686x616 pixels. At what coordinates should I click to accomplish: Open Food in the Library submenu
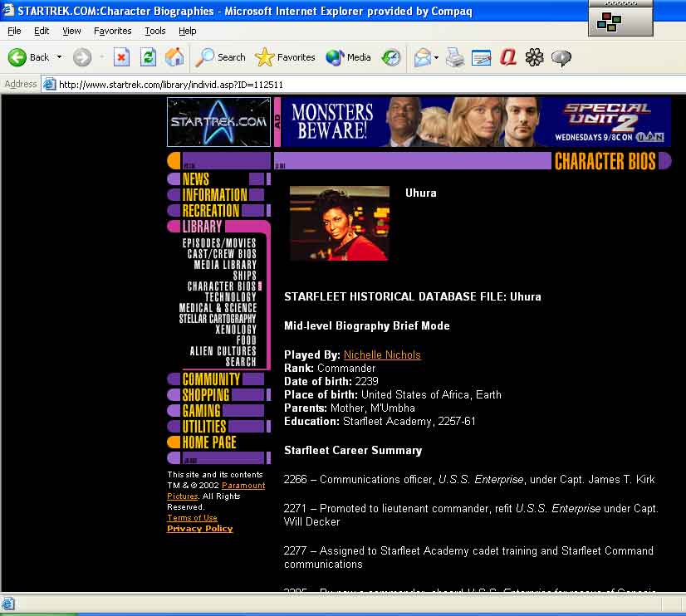247,340
